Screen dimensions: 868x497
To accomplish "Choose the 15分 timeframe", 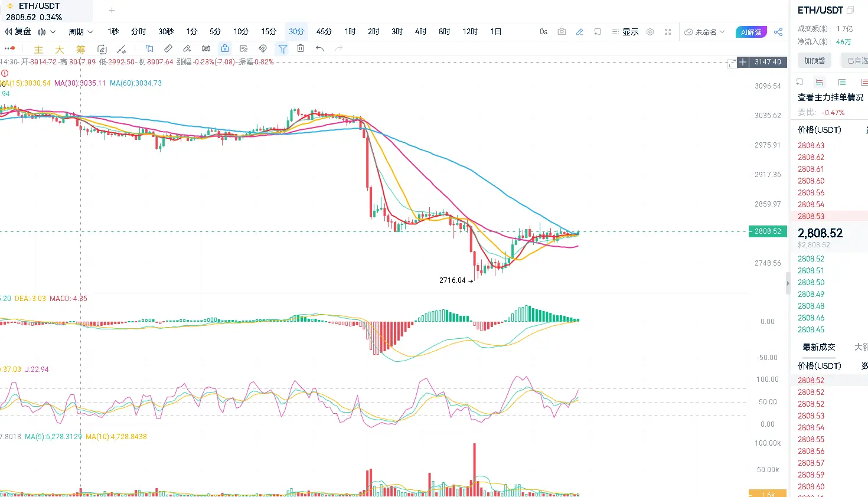I will pyautogui.click(x=269, y=31).
